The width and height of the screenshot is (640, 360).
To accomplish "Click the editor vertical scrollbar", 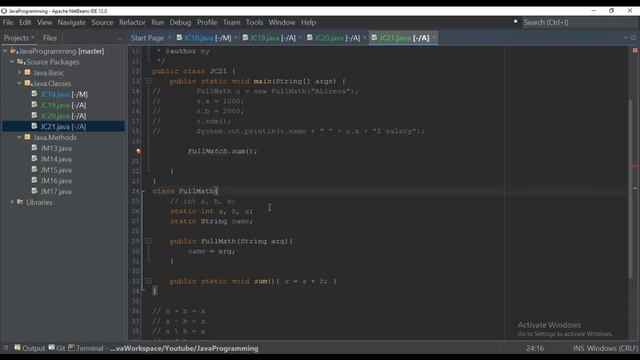I will [631, 188].
